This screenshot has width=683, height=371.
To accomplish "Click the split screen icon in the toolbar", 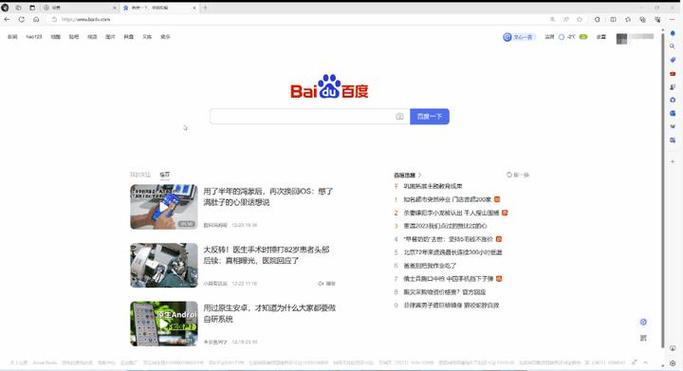I will [x=613, y=19].
